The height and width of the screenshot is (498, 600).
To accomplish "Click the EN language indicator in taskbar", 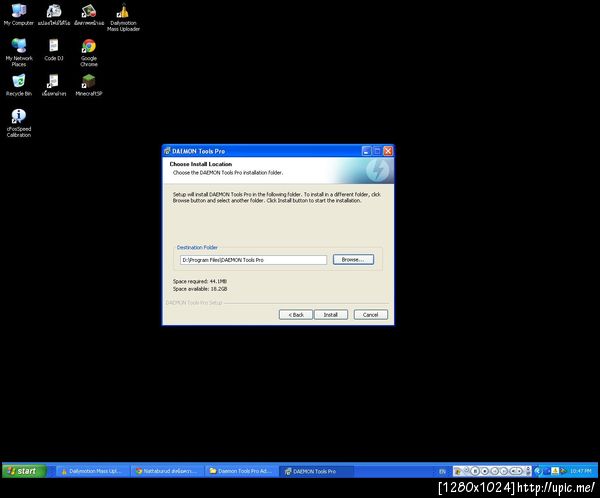I will (x=442, y=471).
